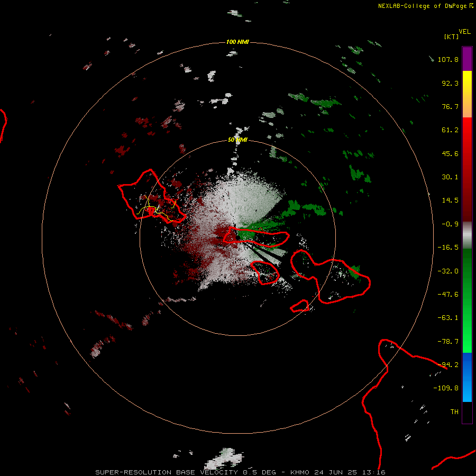This screenshot has height=476, width=476.
Task: Click the 14.5 legend value
Action: click(450, 200)
